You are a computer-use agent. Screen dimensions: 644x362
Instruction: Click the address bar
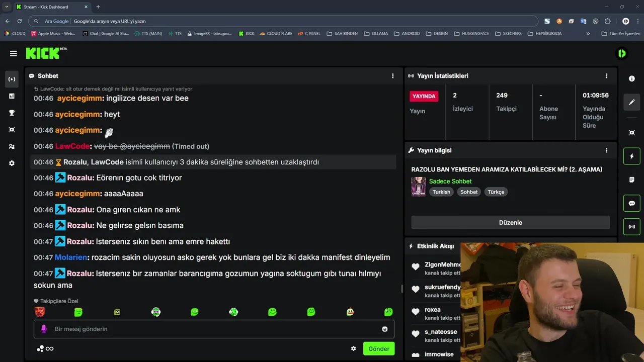click(284, 21)
